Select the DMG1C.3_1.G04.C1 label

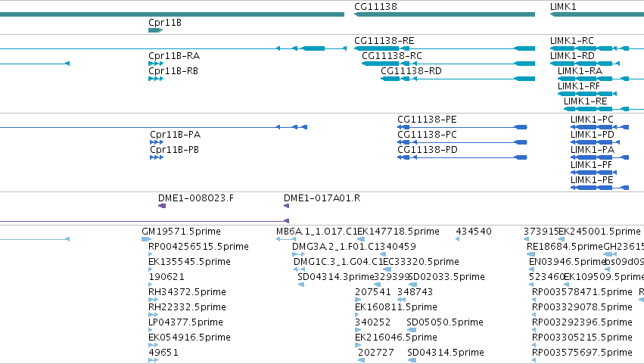(338, 262)
